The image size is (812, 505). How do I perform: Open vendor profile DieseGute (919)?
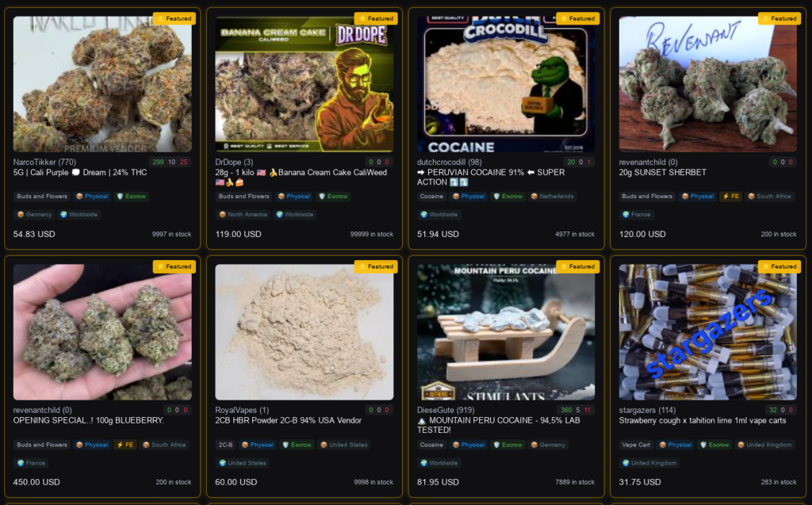(446, 410)
